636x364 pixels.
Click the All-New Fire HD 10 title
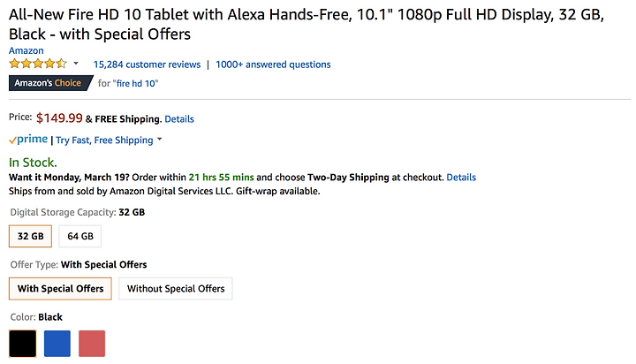[307, 25]
